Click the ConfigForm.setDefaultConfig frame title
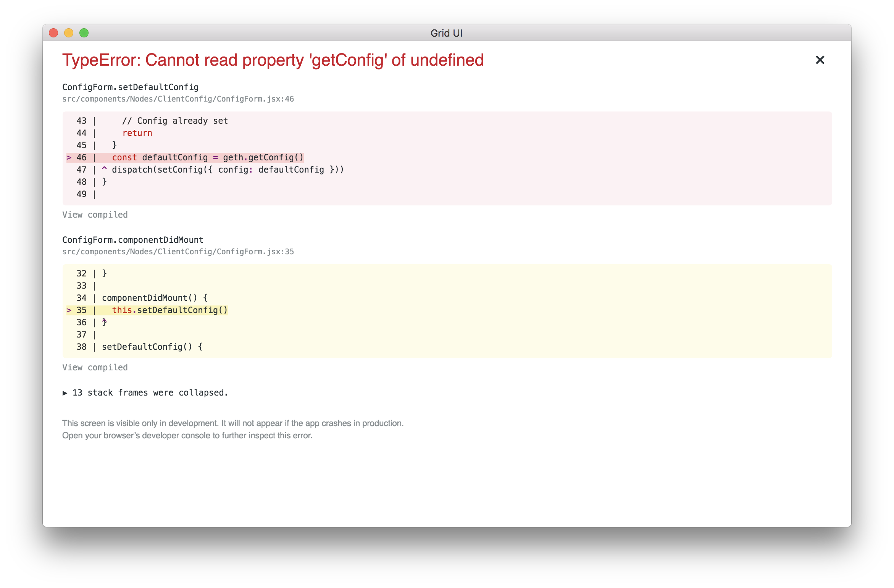This screenshot has height=588, width=894. (x=130, y=87)
